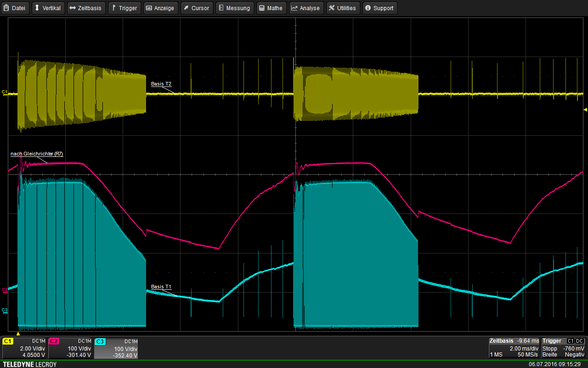Open the Mathe menu
This screenshot has width=588, height=368.
[271, 8]
